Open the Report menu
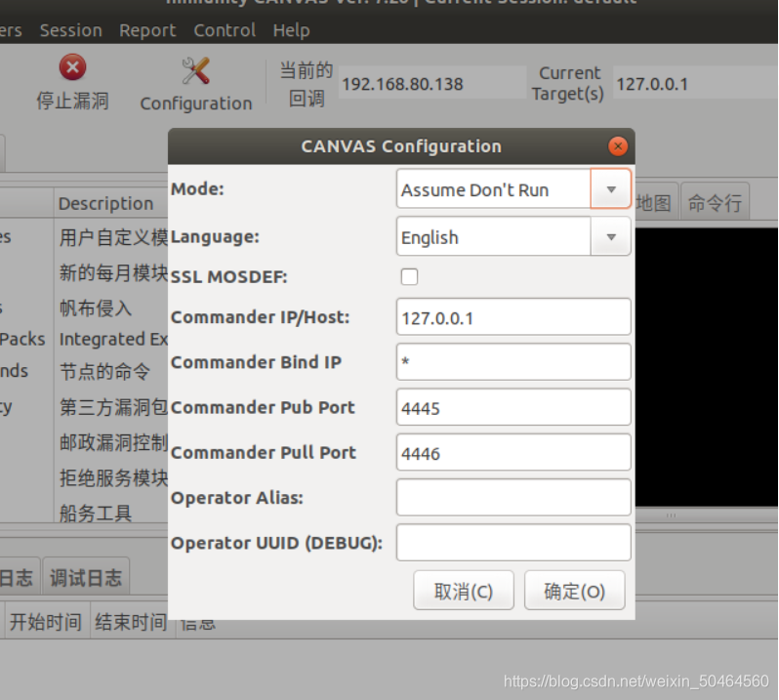Viewport: 779px width, 700px height. point(147,30)
